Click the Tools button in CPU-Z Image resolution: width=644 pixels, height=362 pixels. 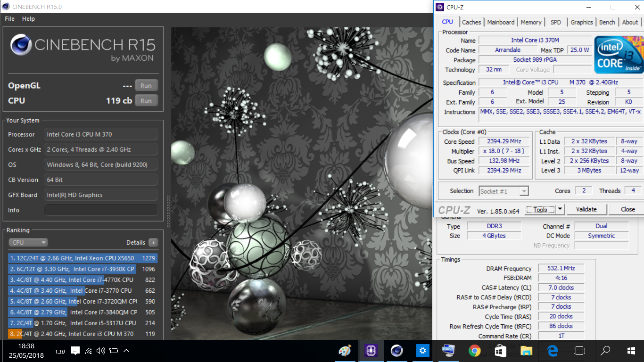(x=540, y=209)
